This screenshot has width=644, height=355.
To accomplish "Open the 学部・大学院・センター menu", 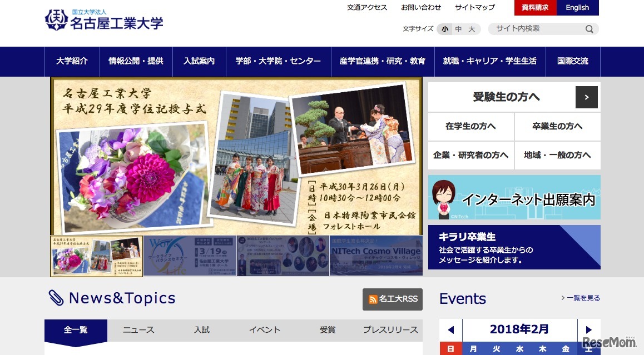I will 278,62.
